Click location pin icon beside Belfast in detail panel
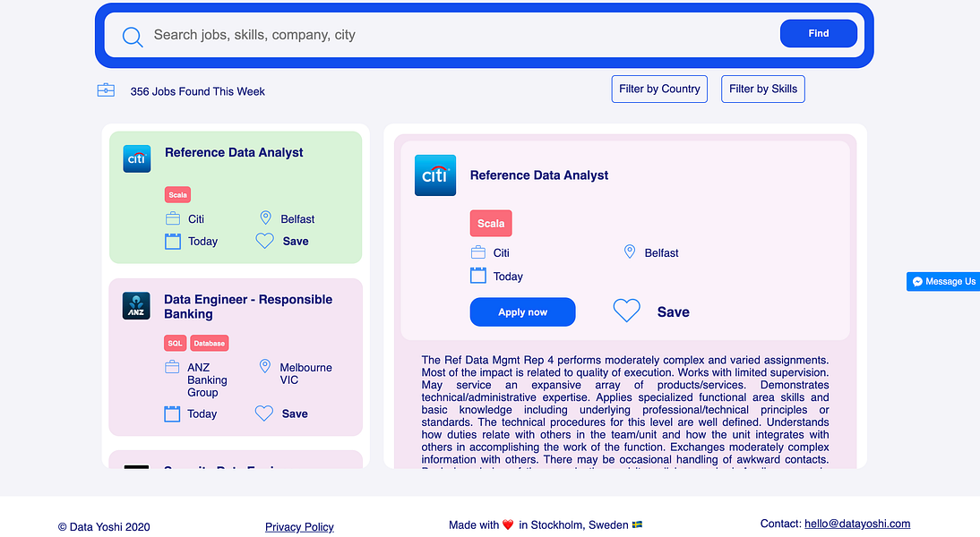980x537 pixels. 630,251
